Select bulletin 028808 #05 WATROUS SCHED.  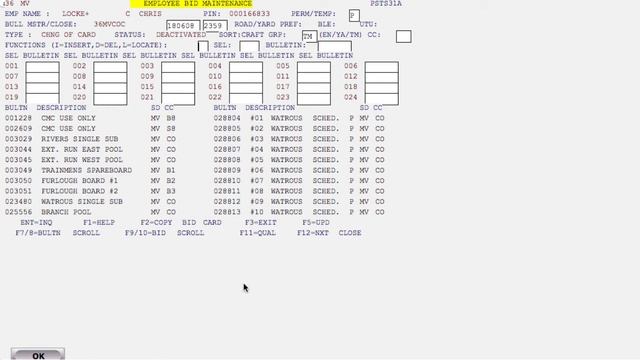coord(299,160)
